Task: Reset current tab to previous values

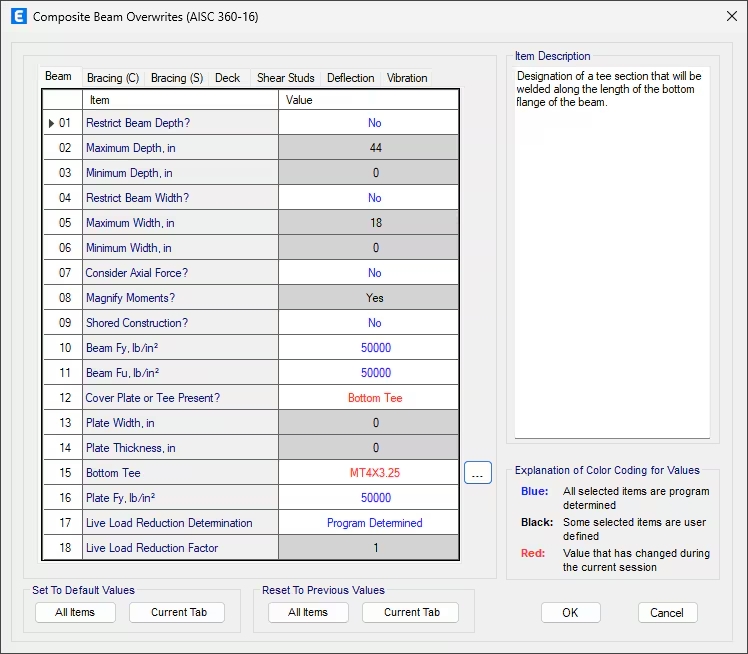Action: click(410, 612)
